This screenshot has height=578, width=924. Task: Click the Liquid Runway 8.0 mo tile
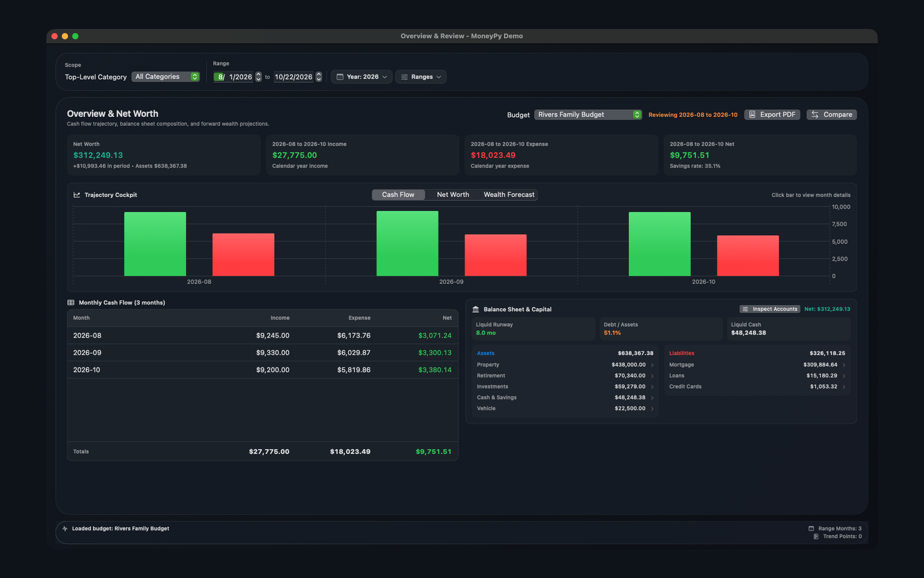(533, 329)
